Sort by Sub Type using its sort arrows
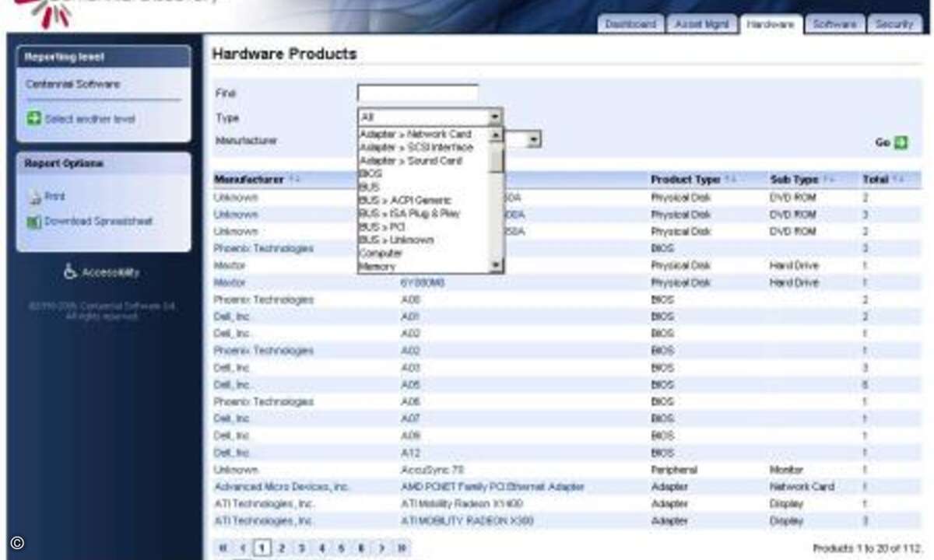 pos(828,180)
